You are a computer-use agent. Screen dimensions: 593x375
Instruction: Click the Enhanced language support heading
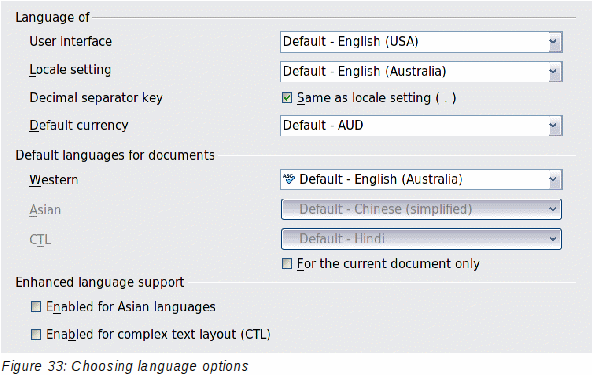point(100,282)
